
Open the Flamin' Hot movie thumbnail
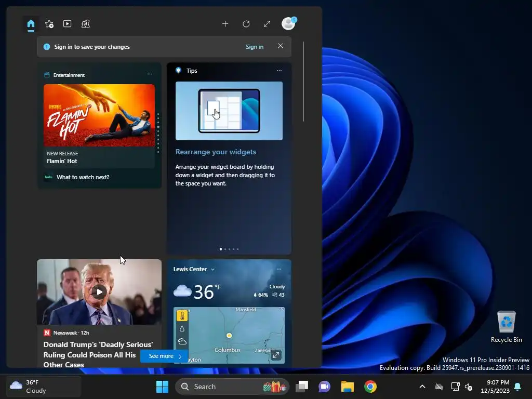pos(99,115)
